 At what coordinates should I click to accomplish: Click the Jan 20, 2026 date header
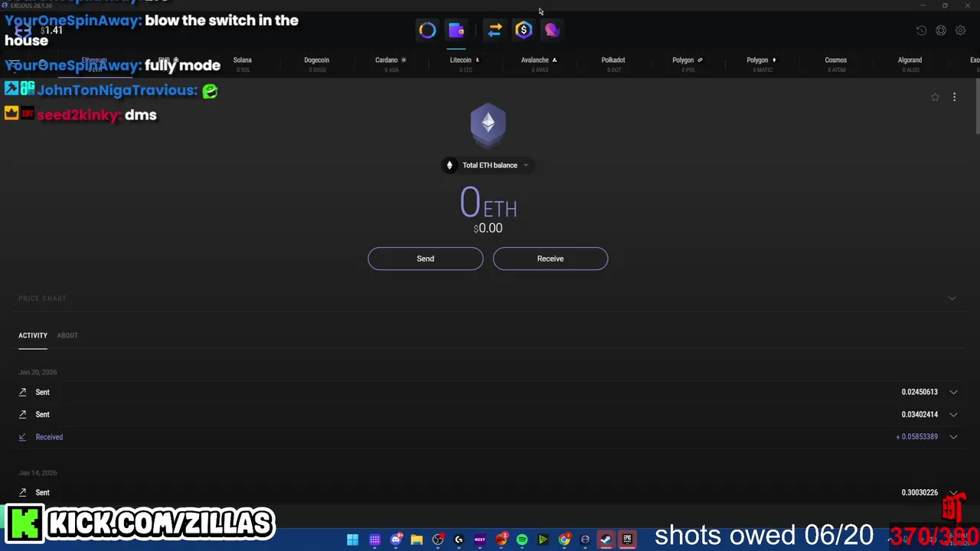coord(38,372)
